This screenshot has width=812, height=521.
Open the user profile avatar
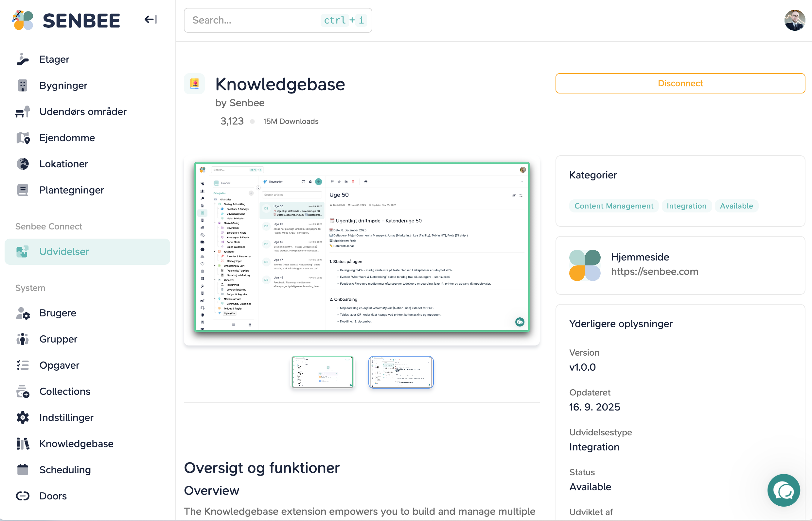click(x=794, y=20)
